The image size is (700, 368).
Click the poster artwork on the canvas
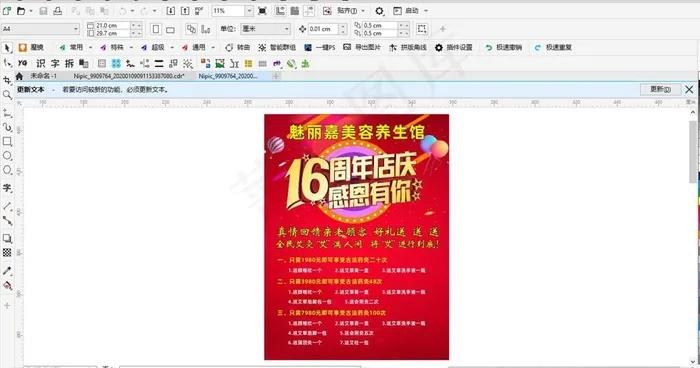tap(356, 237)
